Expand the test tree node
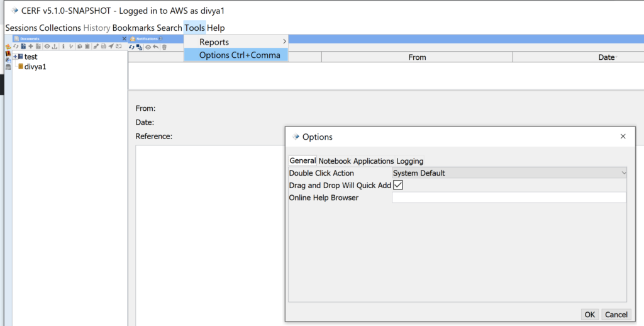The image size is (644, 326). 14,57
